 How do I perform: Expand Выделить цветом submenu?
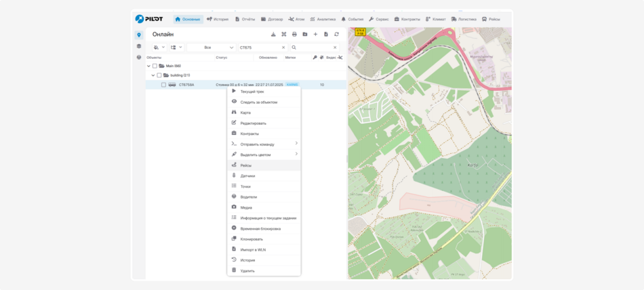[x=296, y=154]
